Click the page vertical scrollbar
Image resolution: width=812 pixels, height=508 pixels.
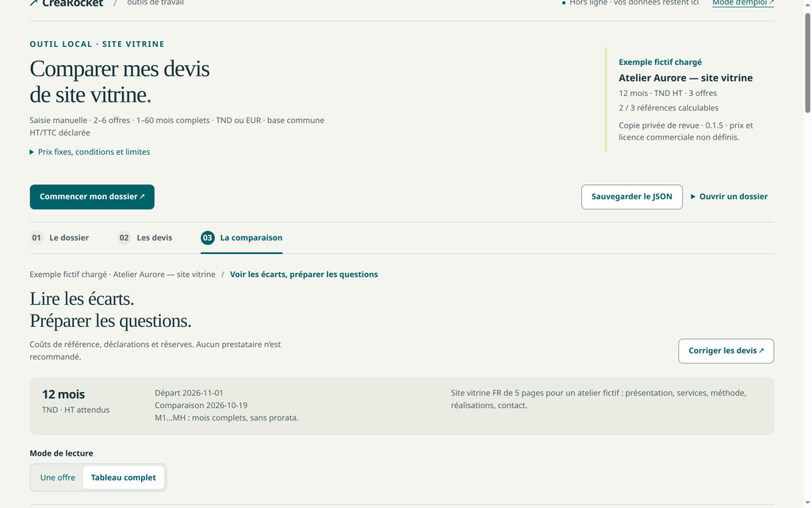[807, 62]
